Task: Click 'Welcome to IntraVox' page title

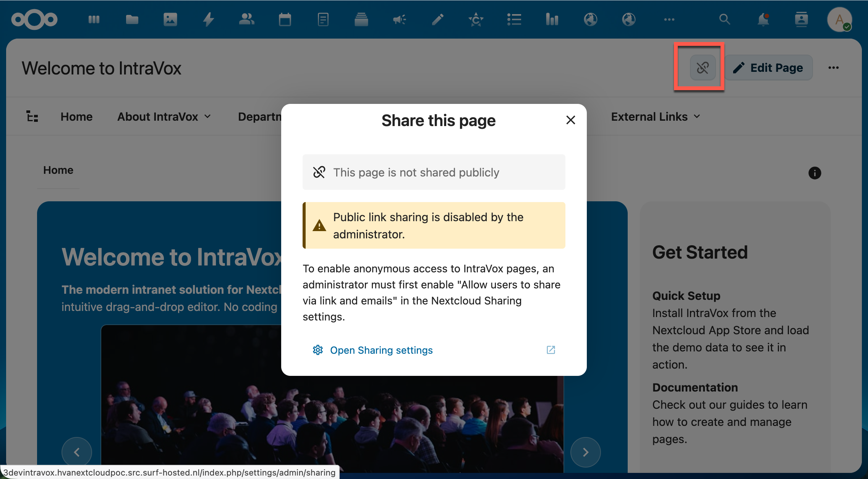Action: click(101, 68)
